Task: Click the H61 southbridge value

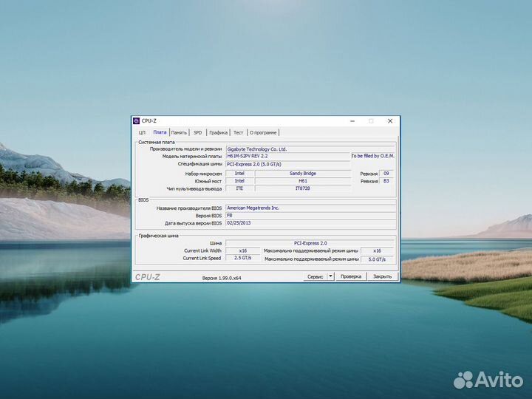Action: pyautogui.click(x=303, y=181)
